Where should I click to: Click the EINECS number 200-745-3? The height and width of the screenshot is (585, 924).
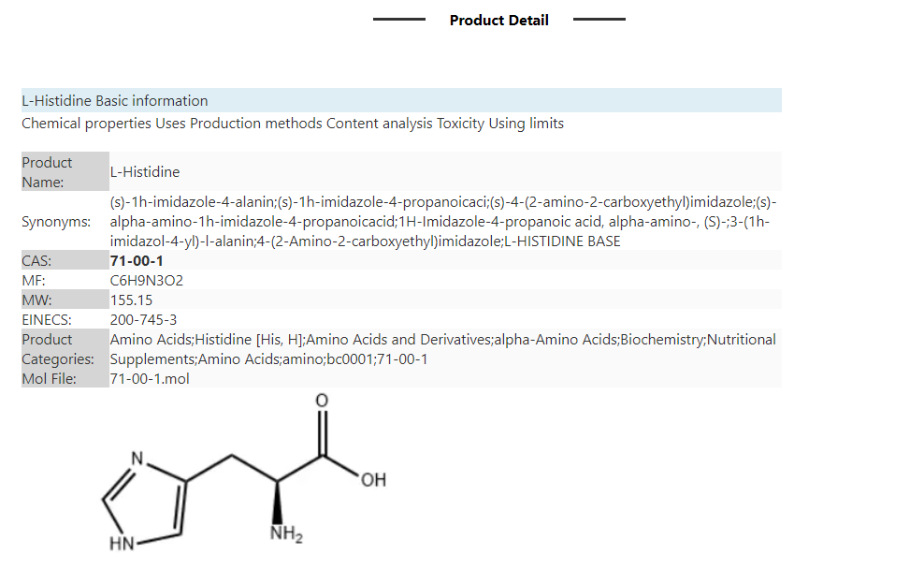click(x=143, y=319)
